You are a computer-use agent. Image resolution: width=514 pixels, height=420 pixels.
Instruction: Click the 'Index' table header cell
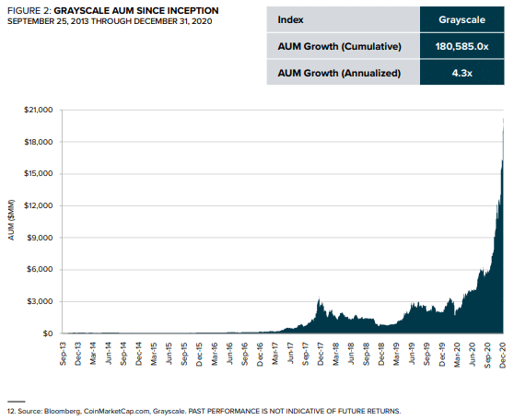[x=343, y=19]
